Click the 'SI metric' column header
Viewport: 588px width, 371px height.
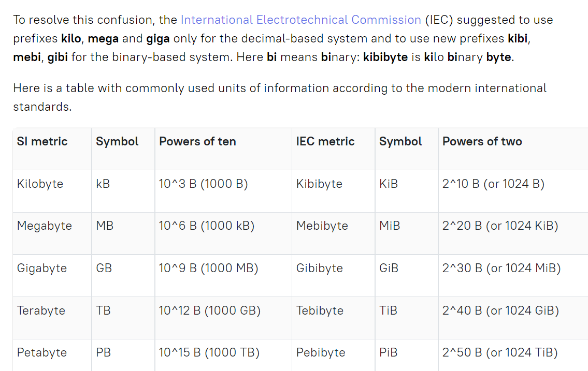click(x=42, y=142)
